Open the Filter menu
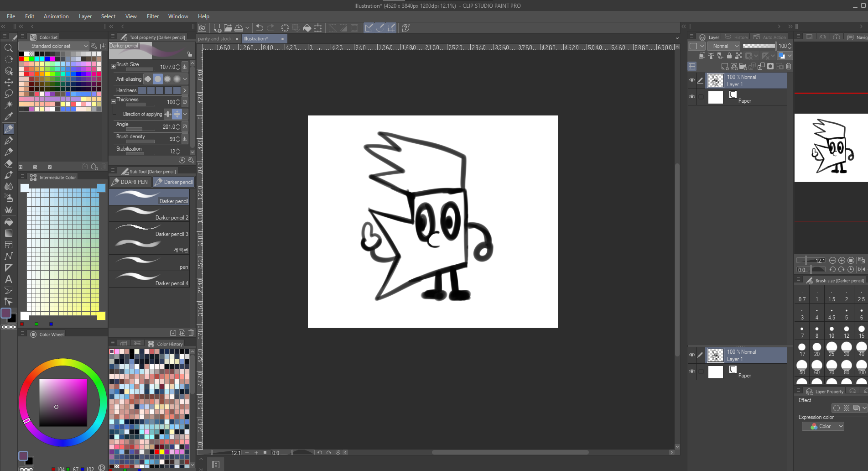Image resolution: width=868 pixels, height=471 pixels. click(152, 16)
